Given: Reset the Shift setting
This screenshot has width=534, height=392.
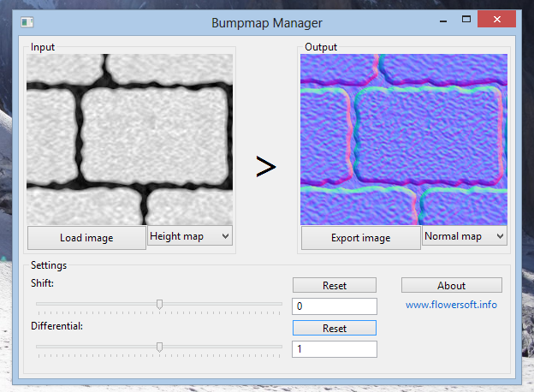Looking at the screenshot, I should [x=335, y=285].
